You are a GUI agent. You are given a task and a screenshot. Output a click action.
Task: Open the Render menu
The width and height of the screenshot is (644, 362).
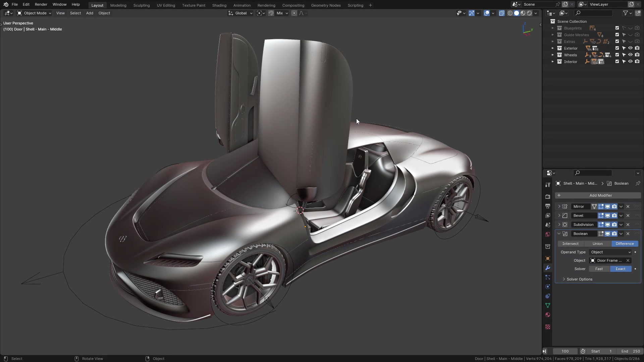(x=41, y=4)
